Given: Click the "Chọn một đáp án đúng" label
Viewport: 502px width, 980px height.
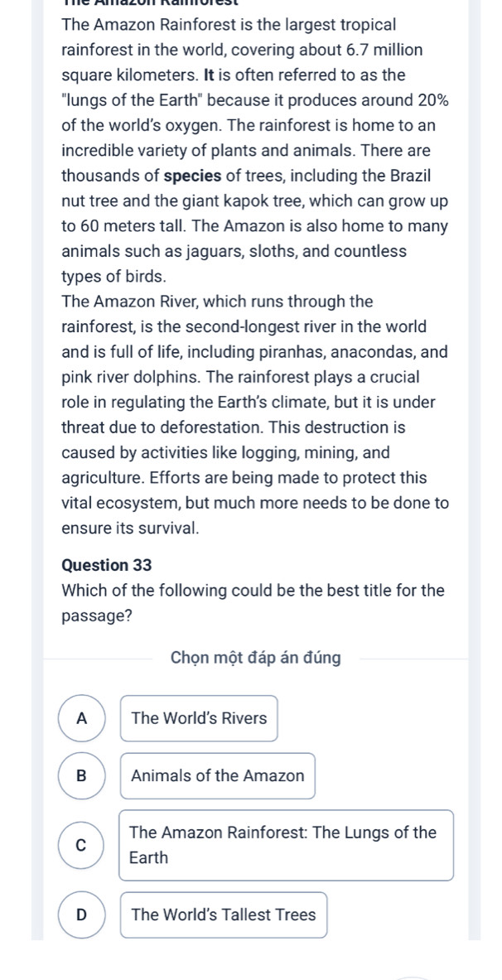Looking at the screenshot, I should (x=256, y=658).
